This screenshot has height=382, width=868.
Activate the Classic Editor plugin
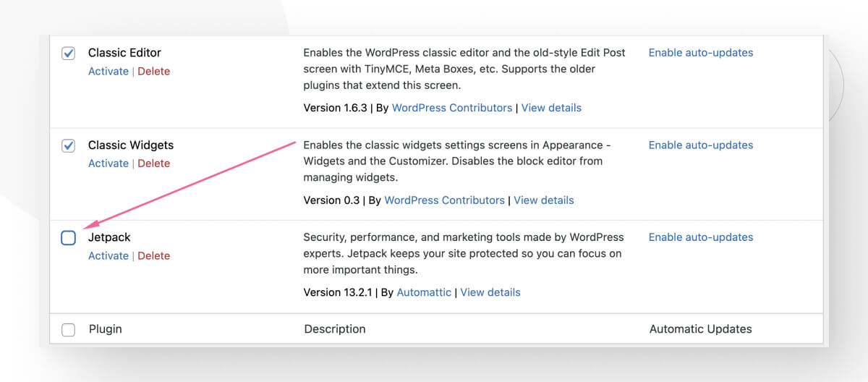(x=109, y=71)
